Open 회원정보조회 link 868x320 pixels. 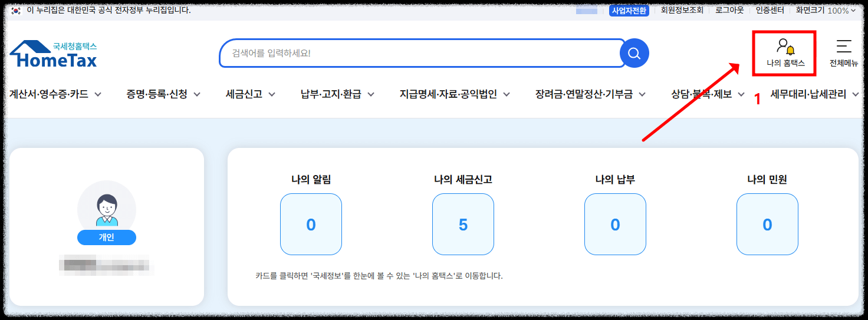click(x=682, y=11)
